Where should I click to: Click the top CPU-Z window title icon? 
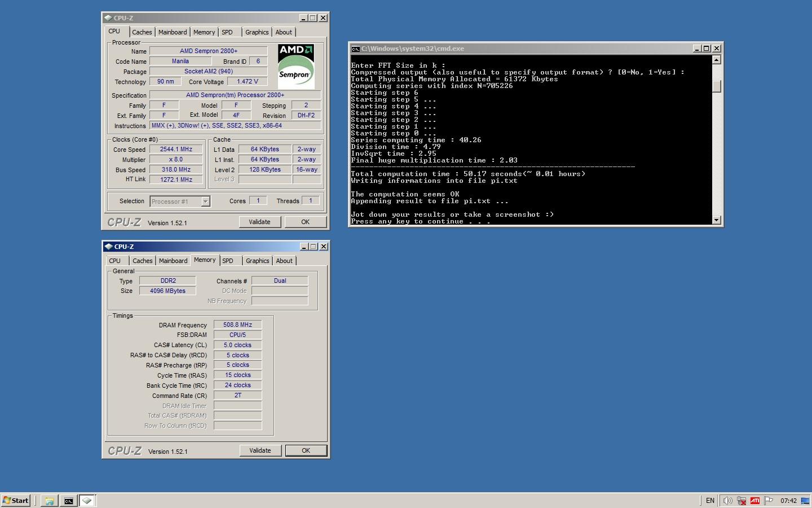click(108, 18)
